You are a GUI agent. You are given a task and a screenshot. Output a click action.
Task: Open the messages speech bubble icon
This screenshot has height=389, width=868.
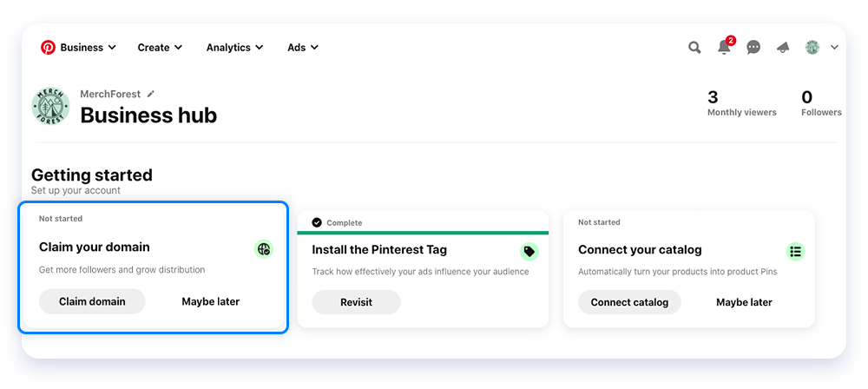pyautogui.click(x=753, y=48)
